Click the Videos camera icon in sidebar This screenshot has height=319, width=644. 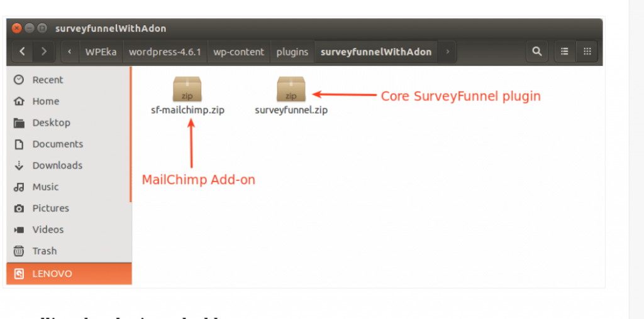[19, 230]
